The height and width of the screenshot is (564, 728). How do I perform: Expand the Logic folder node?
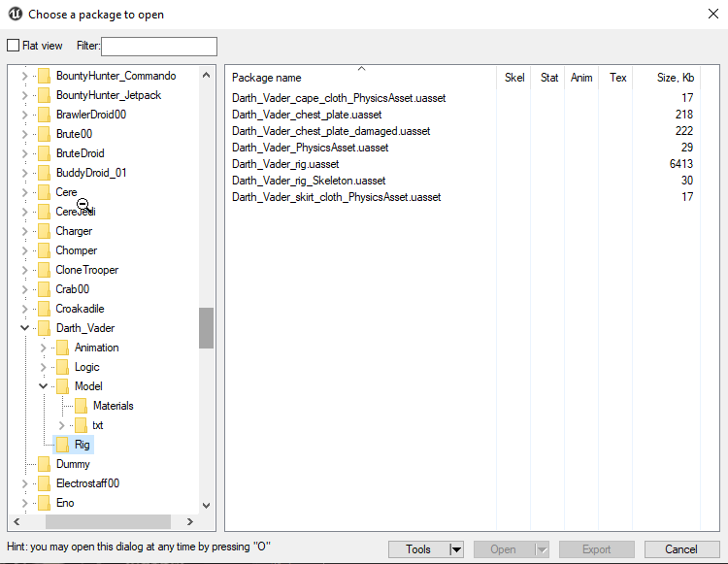tap(43, 367)
